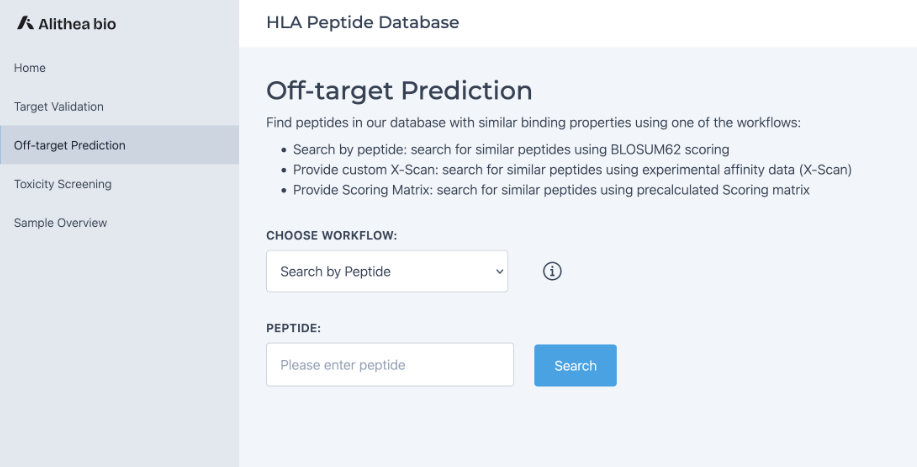Click the CHOOSE WORKFLOW label
Screen dimensions: 917x467
point(332,235)
